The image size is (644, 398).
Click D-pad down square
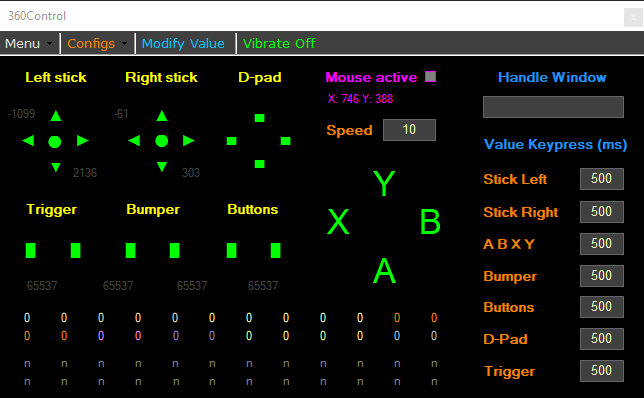pyautogui.click(x=260, y=164)
